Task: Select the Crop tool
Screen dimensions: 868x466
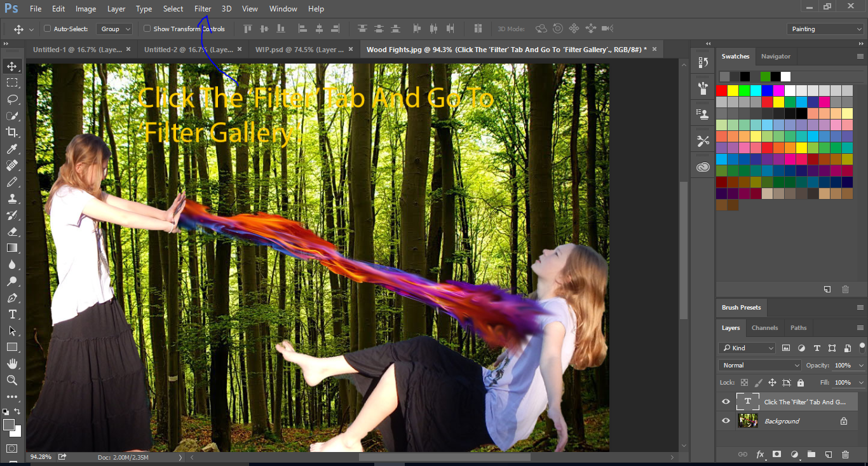Action: (x=12, y=132)
